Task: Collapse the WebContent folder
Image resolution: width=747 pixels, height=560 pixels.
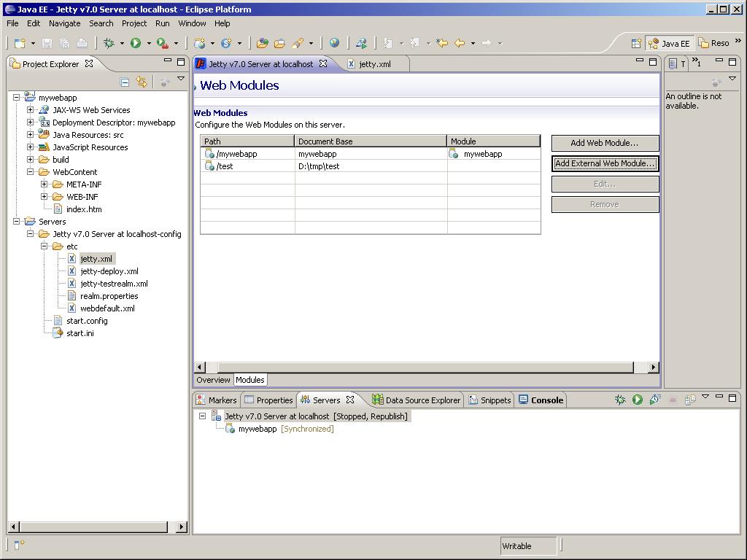Action: click(x=30, y=171)
